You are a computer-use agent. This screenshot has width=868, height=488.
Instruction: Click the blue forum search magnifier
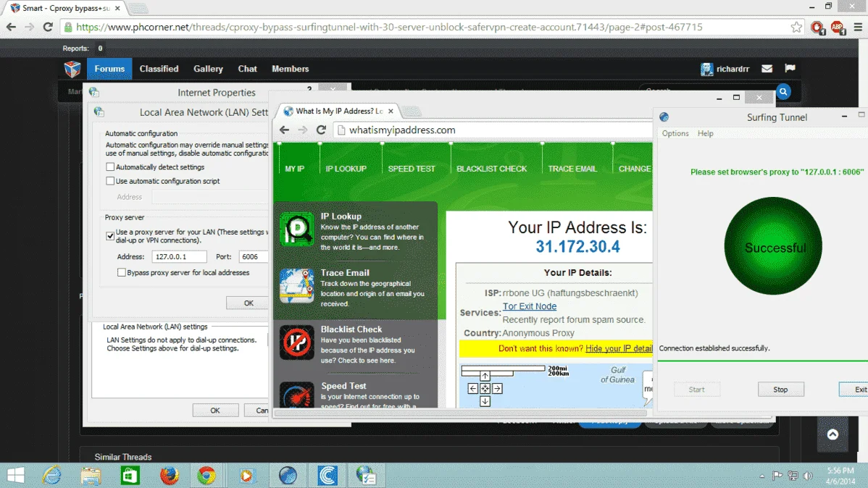coord(783,92)
